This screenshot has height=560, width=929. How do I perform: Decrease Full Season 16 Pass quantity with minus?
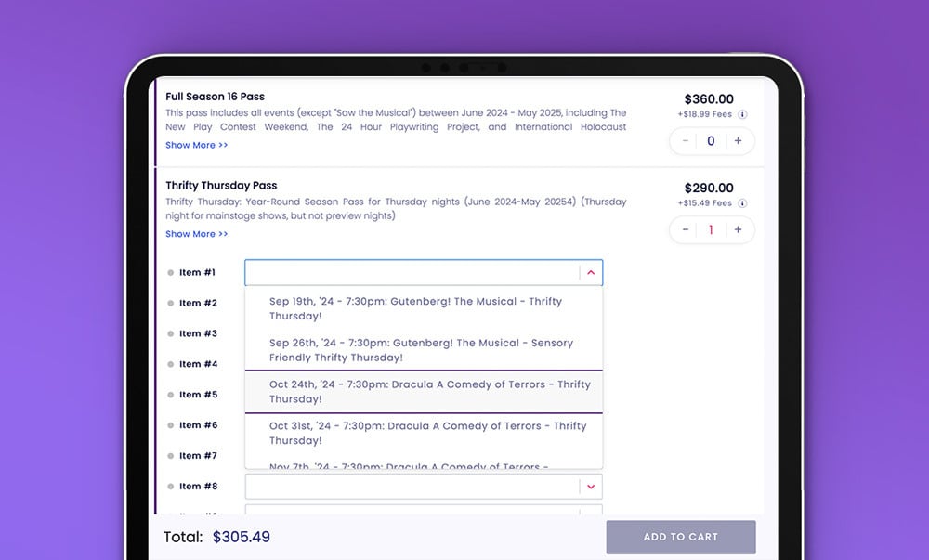click(x=686, y=141)
